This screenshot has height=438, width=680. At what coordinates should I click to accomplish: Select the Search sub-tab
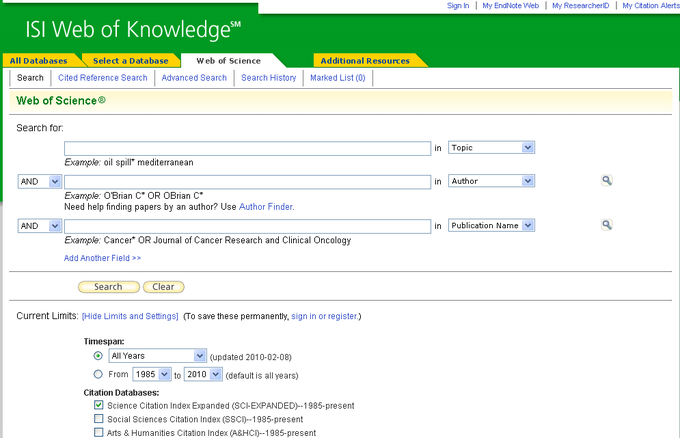click(30, 78)
